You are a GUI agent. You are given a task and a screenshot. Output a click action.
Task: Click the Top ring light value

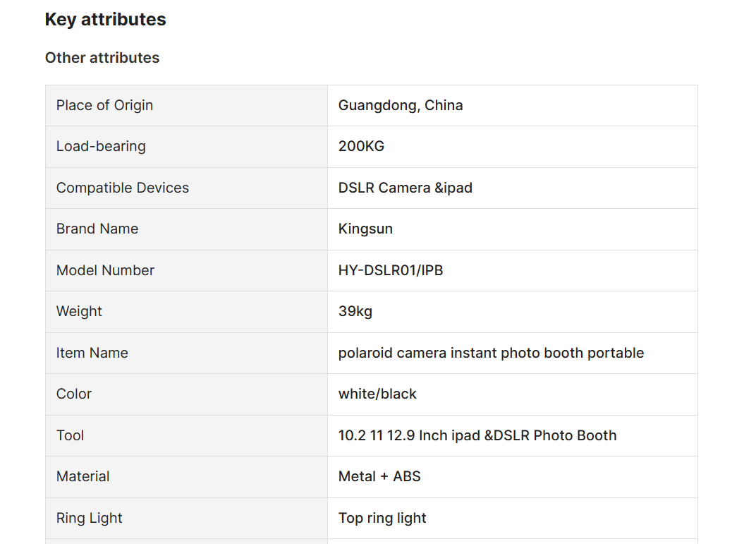[382, 518]
